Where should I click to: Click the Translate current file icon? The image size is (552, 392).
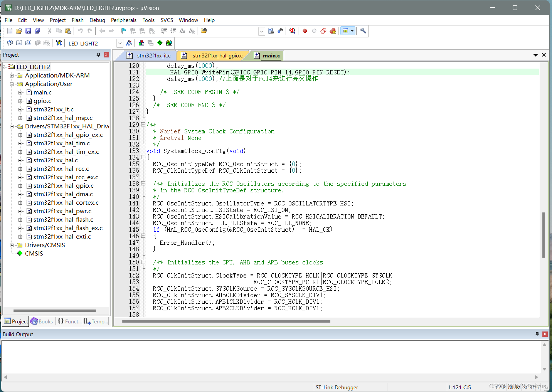point(10,43)
